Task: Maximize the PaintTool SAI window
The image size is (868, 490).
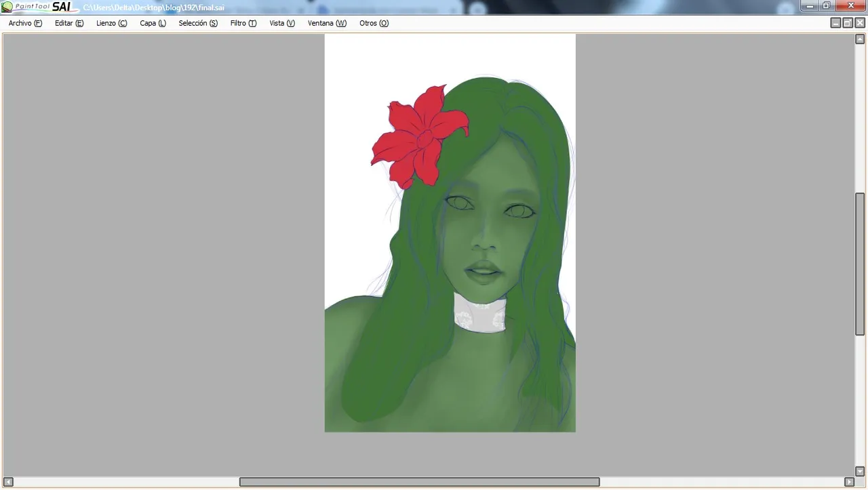Action: [827, 6]
